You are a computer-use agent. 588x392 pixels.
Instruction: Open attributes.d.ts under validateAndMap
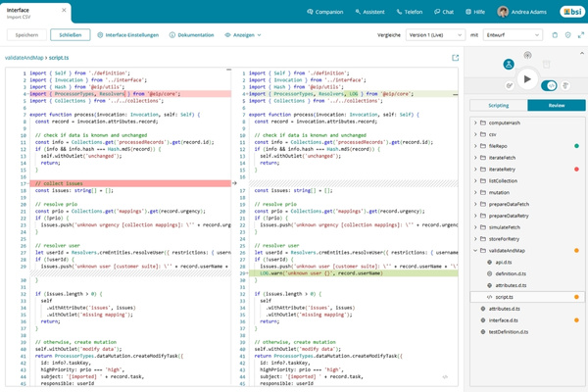tap(527, 285)
